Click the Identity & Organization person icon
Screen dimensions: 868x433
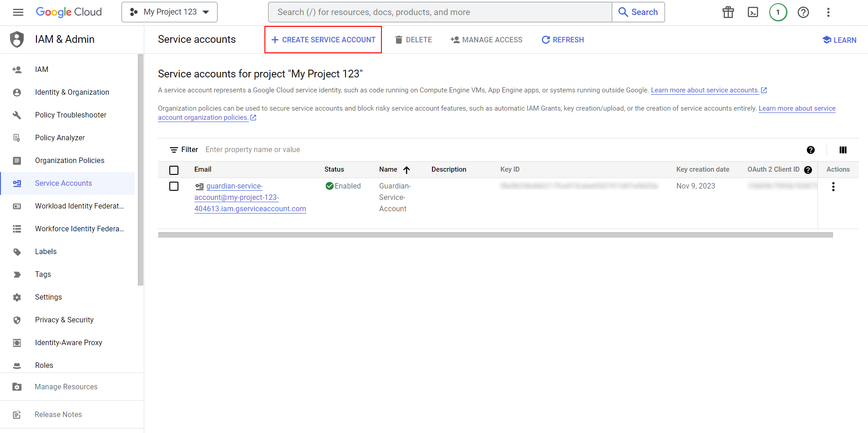[x=17, y=92]
